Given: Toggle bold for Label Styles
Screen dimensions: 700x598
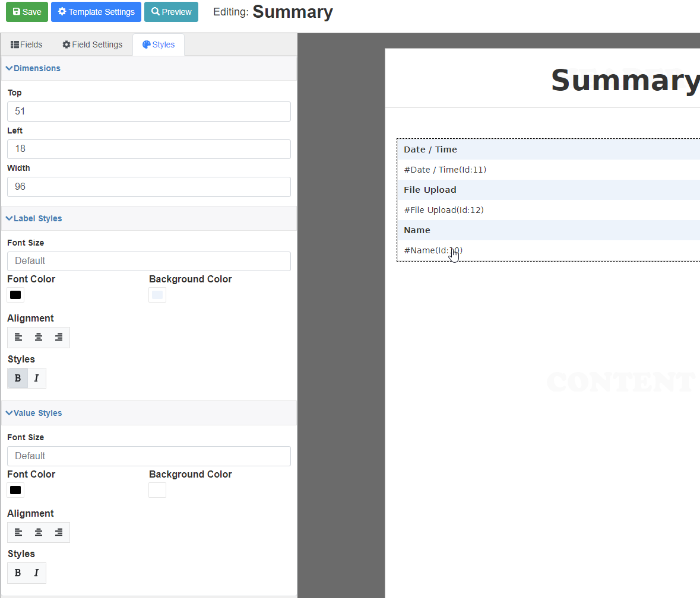Looking at the screenshot, I should click(18, 378).
